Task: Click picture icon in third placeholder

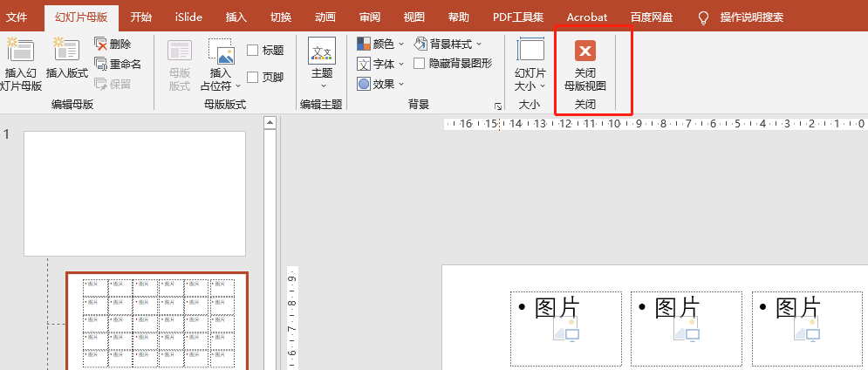Action: coord(807,330)
